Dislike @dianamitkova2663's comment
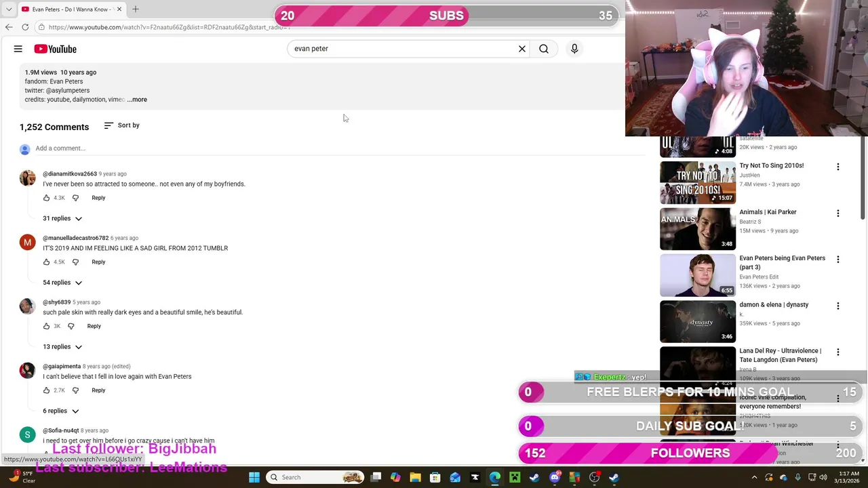Viewport: 868px width, 488px height. tap(75, 198)
